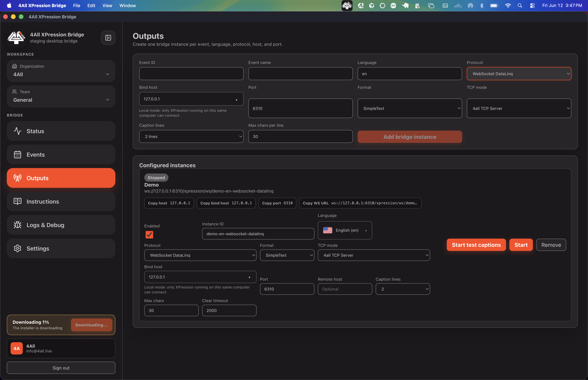This screenshot has height=380, width=588.
Task: Click the Sign out button
Action: [x=61, y=368]
